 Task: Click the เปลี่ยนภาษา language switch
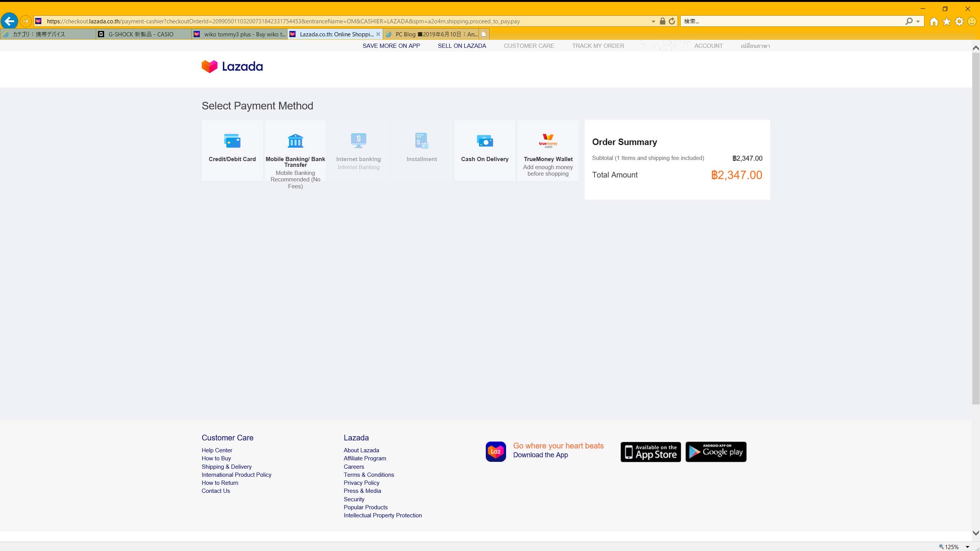(x=755, y=46)
